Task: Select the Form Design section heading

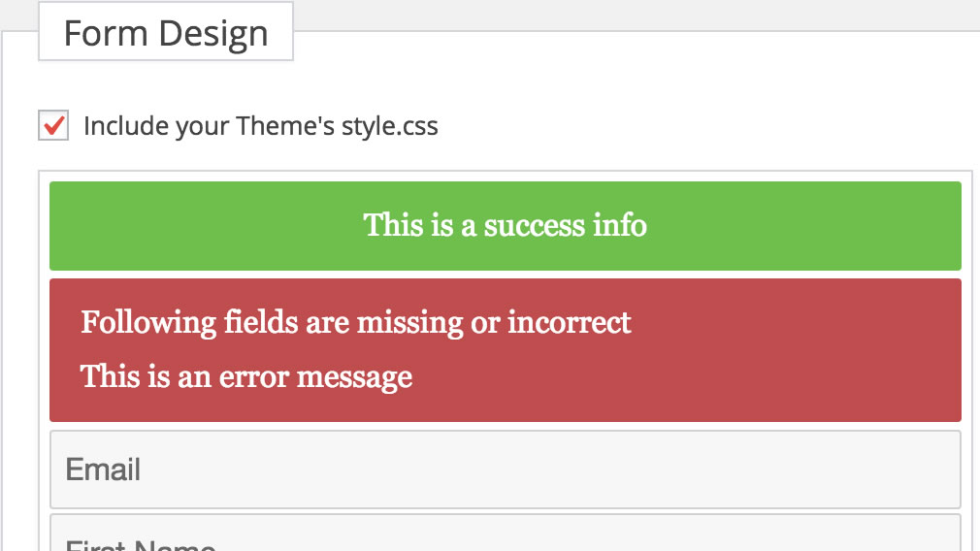Action: (166, 32)
